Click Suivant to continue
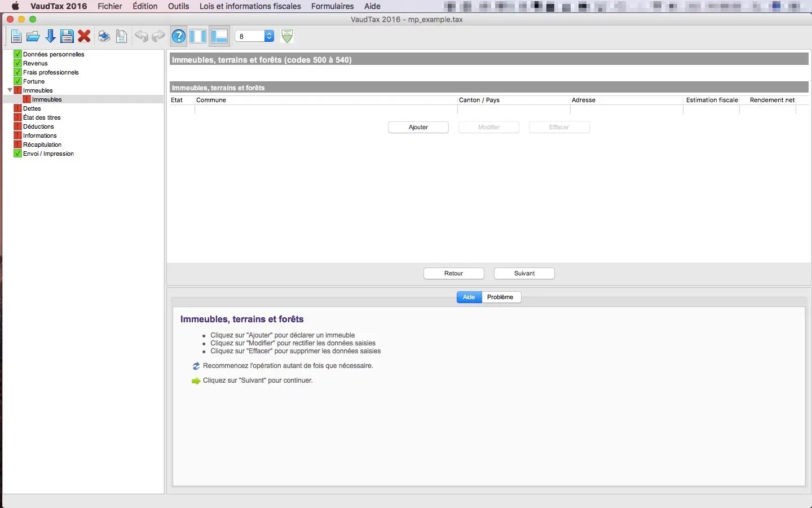This screenshot has width=812, height=508. tap(524, 274)
